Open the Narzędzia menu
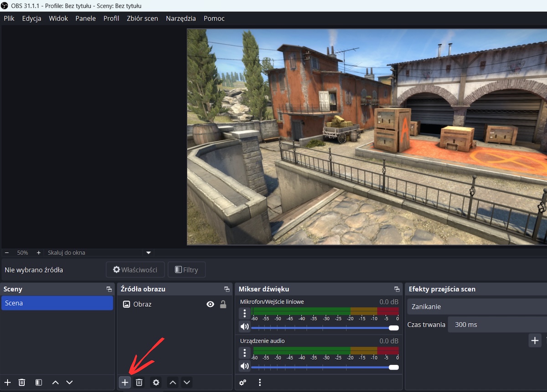The image size is (547, 392). click(181, 18)
